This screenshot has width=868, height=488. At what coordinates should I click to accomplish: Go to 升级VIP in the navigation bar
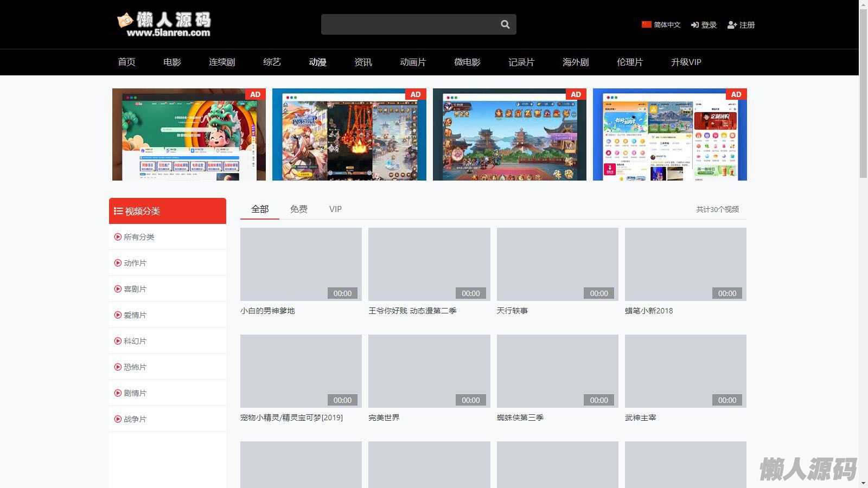coord(686,62)
